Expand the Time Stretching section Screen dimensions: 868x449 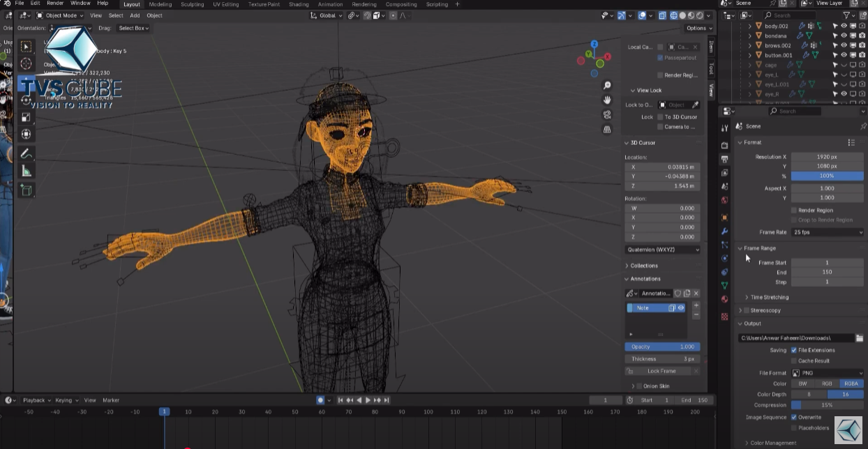coord(769,298)
